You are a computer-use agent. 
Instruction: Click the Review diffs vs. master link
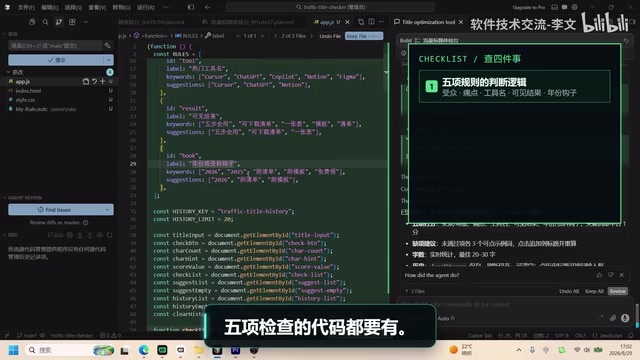pyautogui.click(x=55, y=222)
